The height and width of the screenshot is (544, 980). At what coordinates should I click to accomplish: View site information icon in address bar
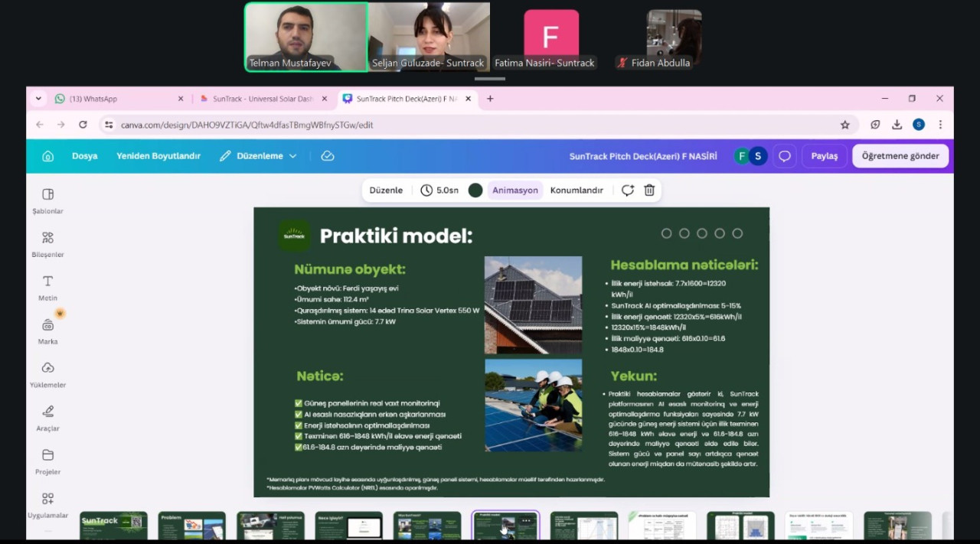point(109,125)
